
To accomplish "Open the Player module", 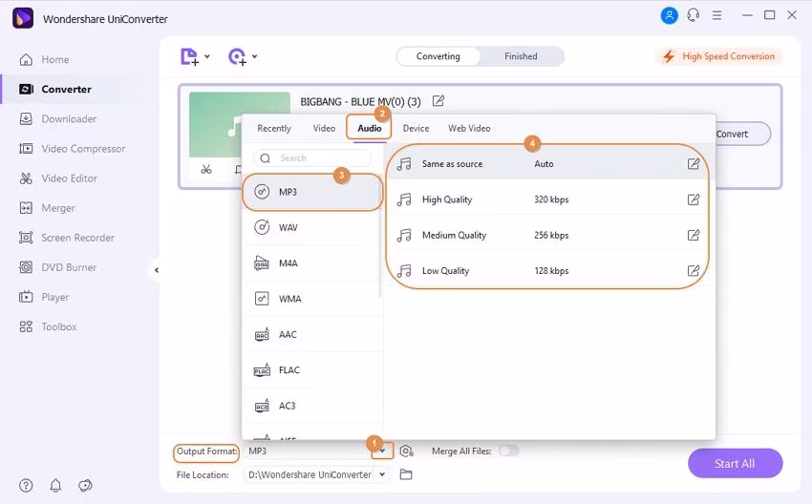I will [x=44, y=297].
